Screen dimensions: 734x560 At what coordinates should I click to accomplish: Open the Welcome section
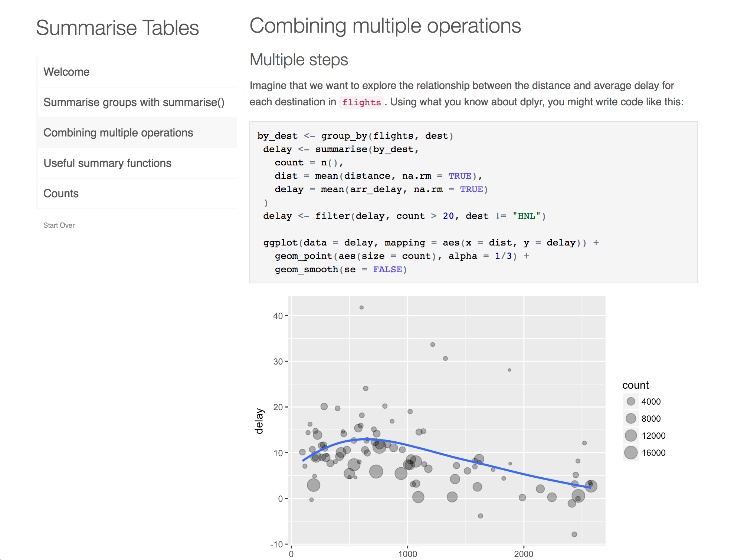137,72
